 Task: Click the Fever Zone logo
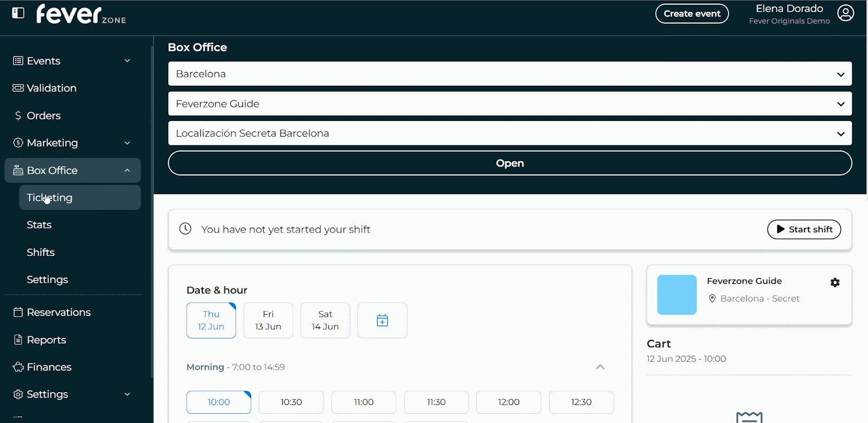tap(81, 14)
